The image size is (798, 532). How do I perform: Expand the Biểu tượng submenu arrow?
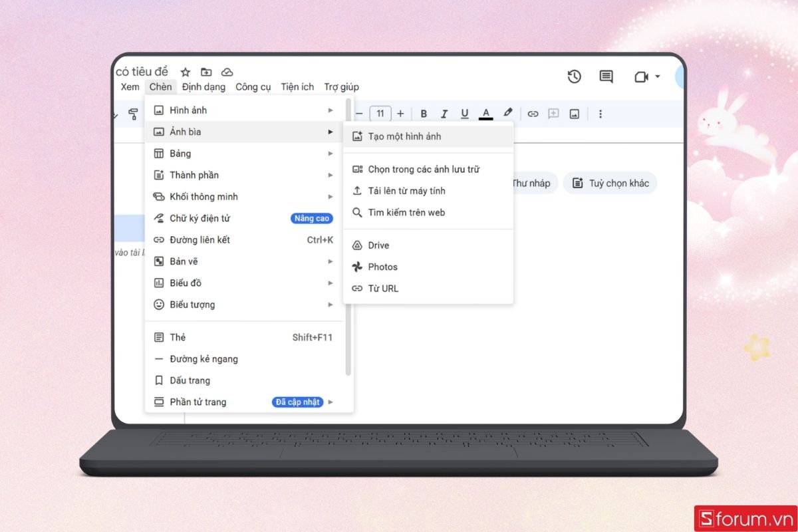coord(330,305)
